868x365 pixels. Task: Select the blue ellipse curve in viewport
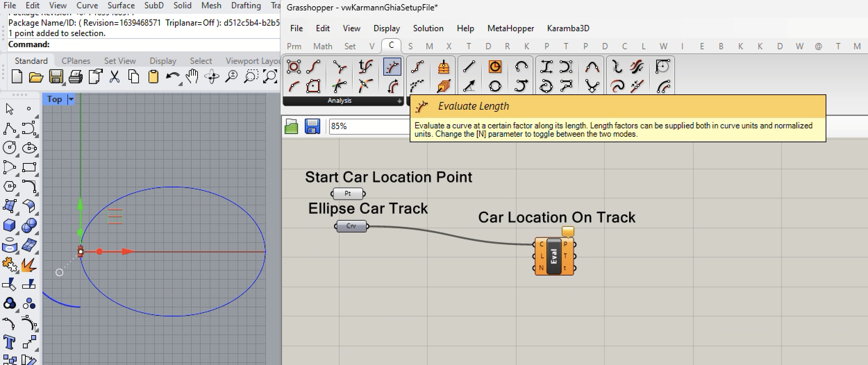[x=173, y=187]
